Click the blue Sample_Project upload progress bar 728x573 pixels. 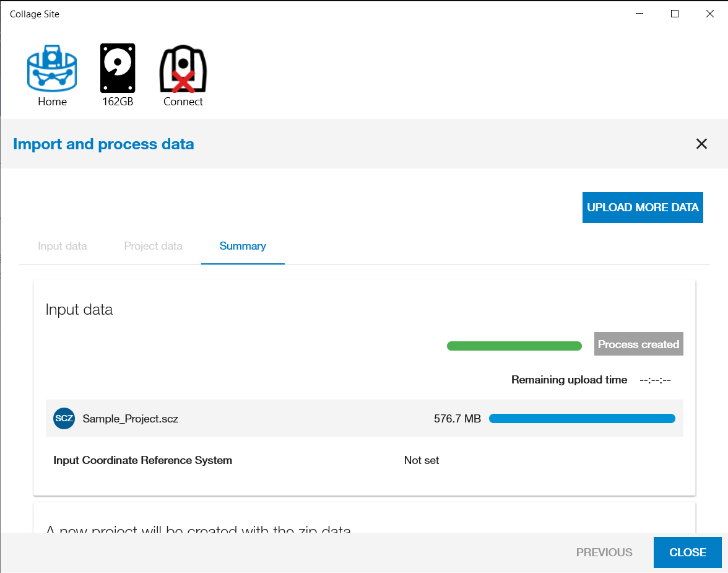coord(582,419)
